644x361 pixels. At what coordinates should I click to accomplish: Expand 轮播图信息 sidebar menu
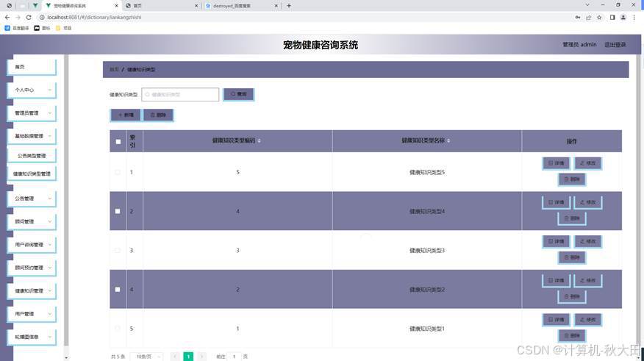[x=32, y=337]
